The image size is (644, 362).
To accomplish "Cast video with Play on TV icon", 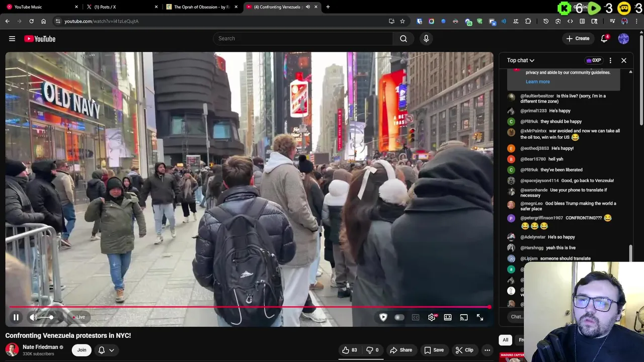I will click(464, 317).
